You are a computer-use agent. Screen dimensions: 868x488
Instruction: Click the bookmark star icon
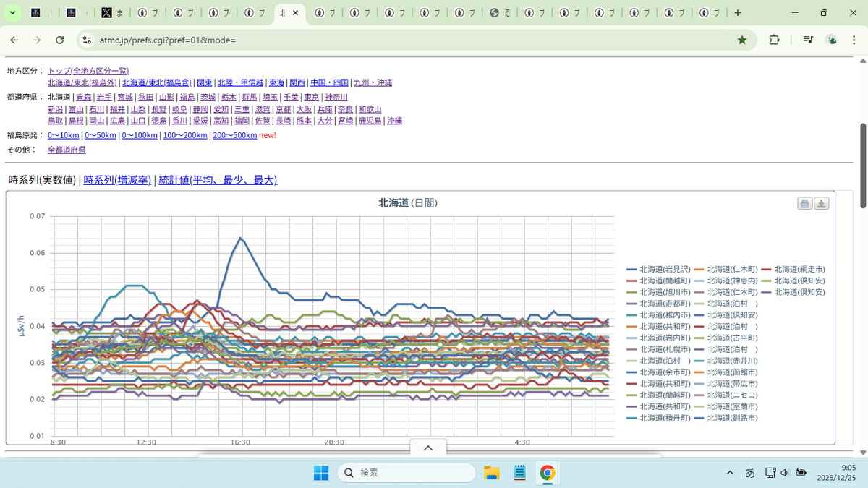[x=742, y=40]
